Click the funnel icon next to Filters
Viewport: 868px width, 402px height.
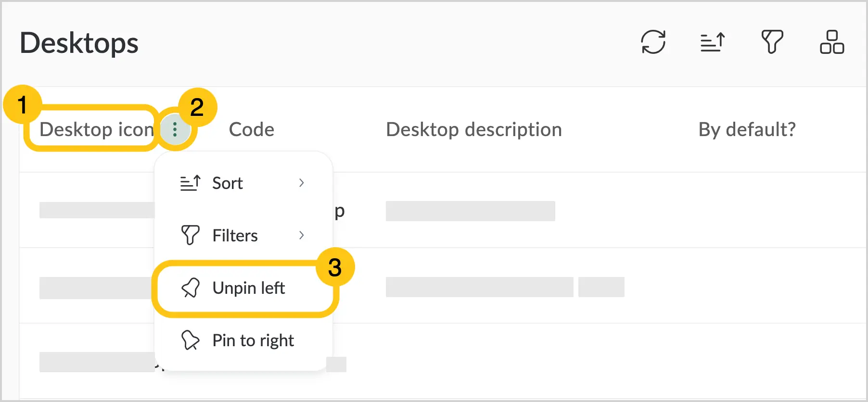[x=190, y=236]
